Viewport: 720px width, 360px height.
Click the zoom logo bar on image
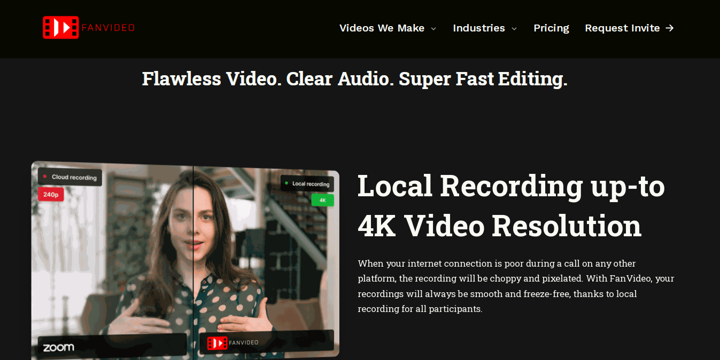click(x=113, y=347)
